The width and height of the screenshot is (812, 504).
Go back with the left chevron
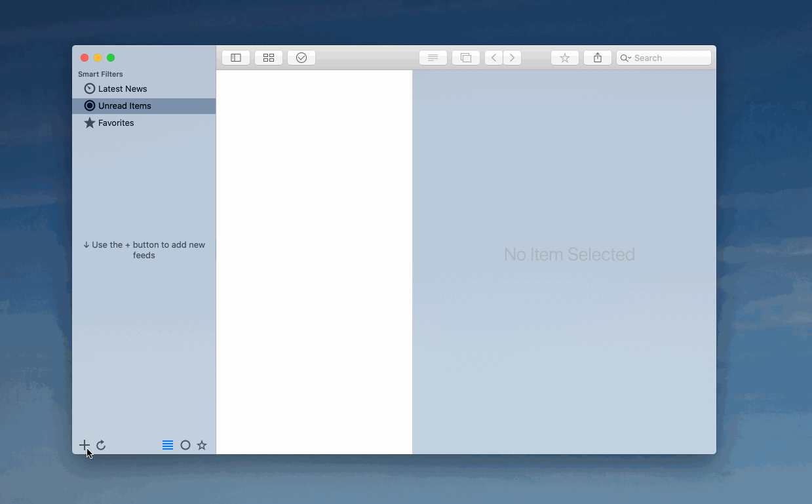(494, 58)
